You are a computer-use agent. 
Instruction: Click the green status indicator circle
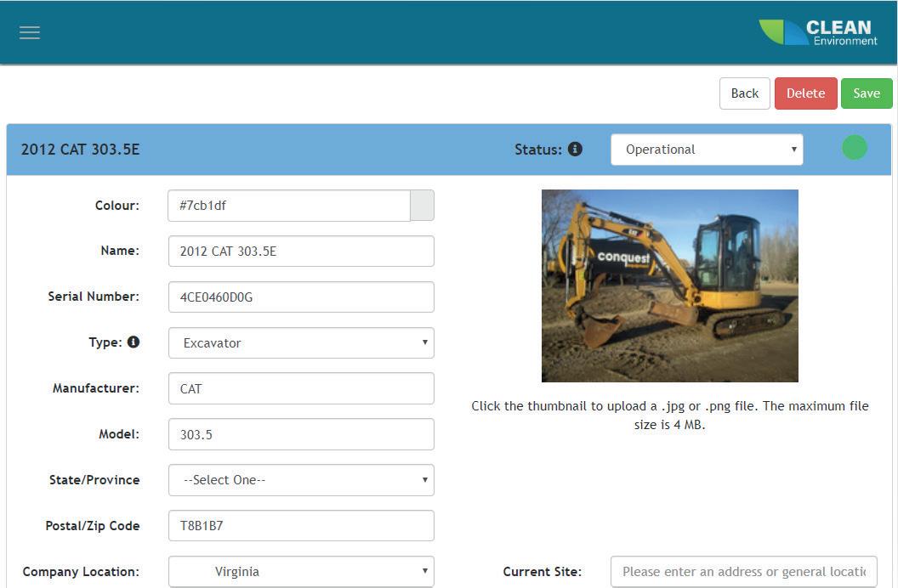(855, 148)
